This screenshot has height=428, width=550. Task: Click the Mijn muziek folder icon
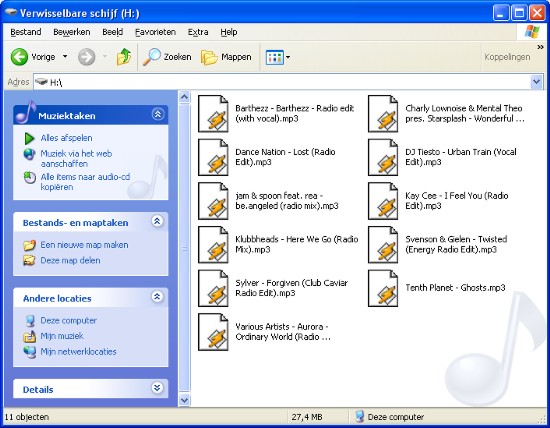[29, 336]
